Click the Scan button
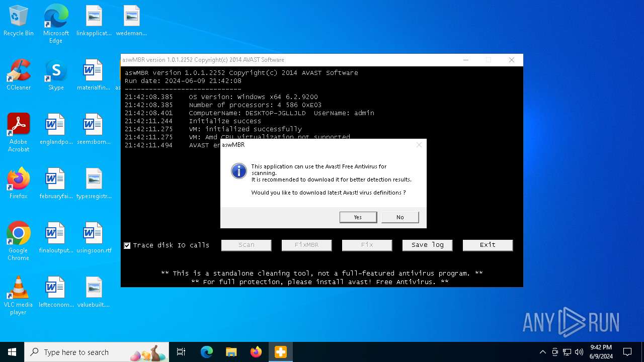This screenshot has width=644, height=362. [x=246, y=245]
